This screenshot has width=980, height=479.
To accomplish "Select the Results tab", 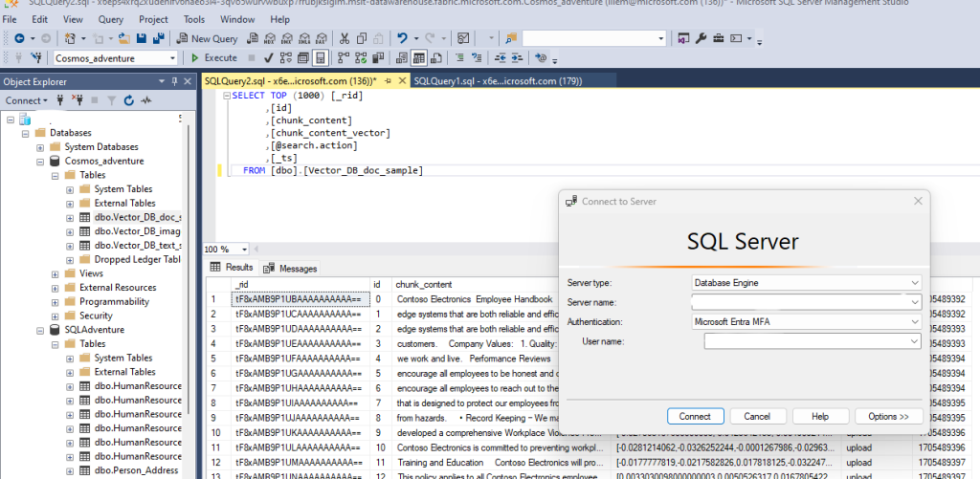I will (232, 268).
